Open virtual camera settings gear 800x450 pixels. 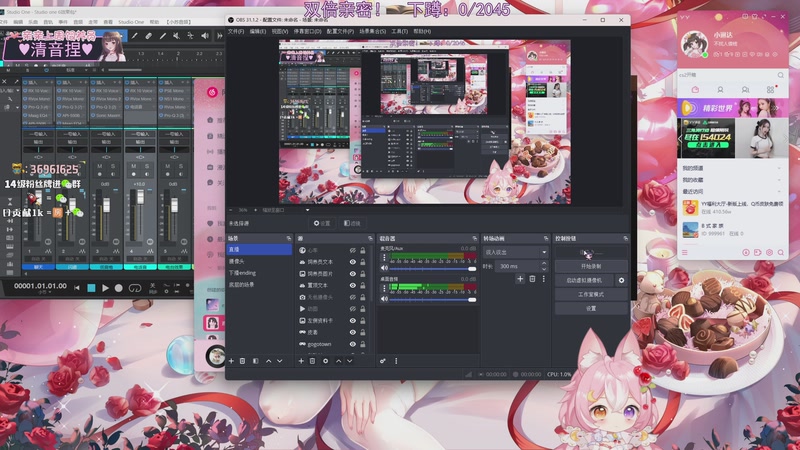pos(621,280)
